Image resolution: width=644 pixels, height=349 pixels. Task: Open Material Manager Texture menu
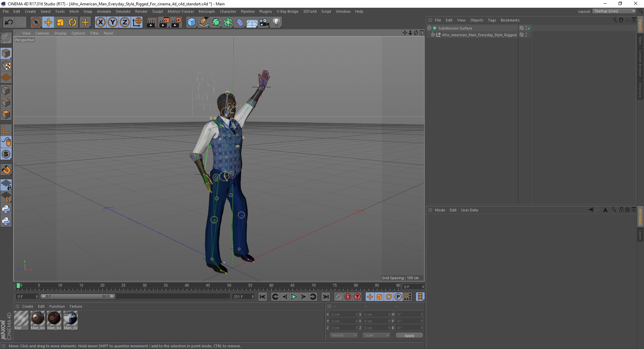[x=75, y=306]
